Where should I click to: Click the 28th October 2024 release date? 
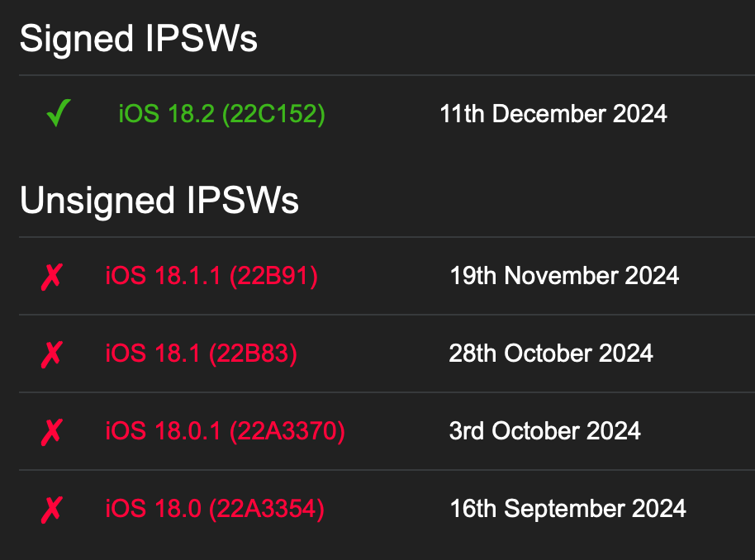coord(551,354)
